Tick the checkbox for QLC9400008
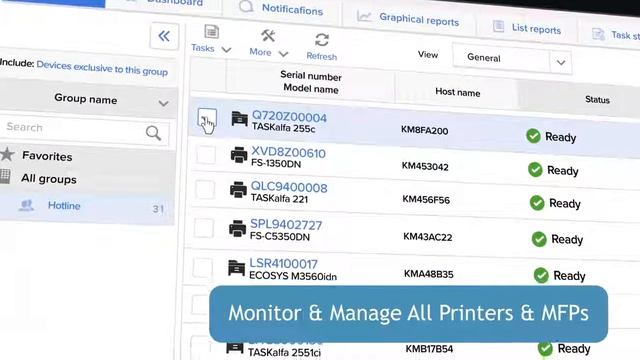The width and height of the screenshot is (640, 360). click(205, 190)
